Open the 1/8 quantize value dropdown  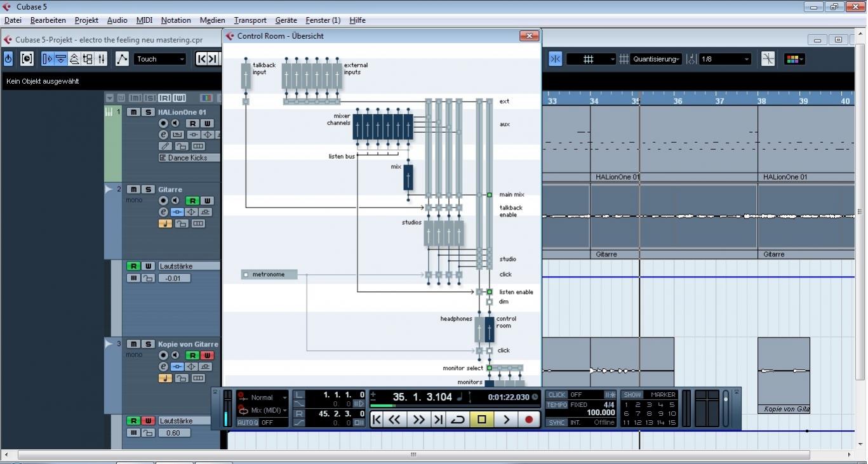tap(725, 59)
